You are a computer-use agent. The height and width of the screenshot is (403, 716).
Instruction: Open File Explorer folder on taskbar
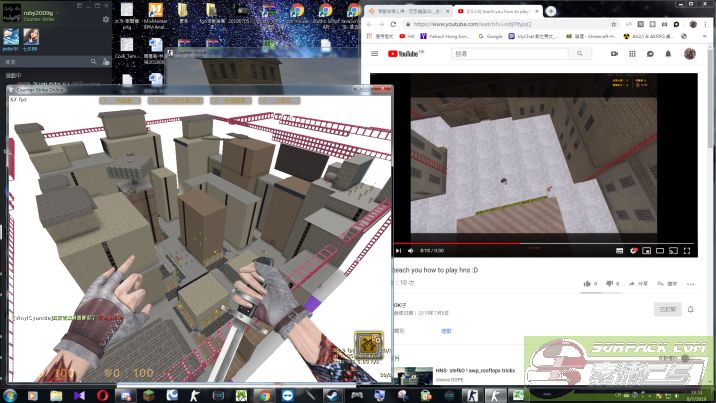click(56, 395)
